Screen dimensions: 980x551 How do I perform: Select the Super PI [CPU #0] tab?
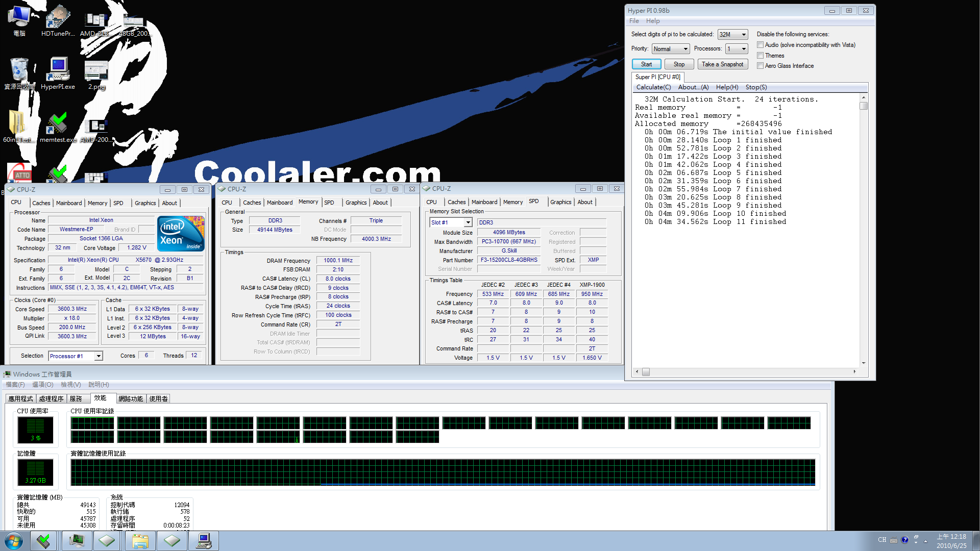tap(657, 77)
